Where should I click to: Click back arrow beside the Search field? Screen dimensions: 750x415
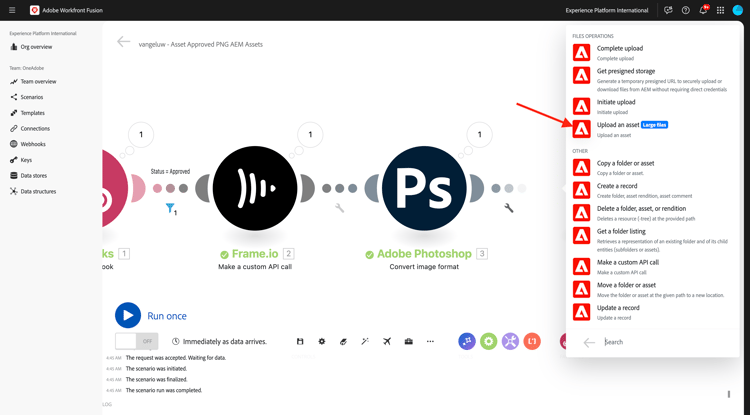pos(589,342)
